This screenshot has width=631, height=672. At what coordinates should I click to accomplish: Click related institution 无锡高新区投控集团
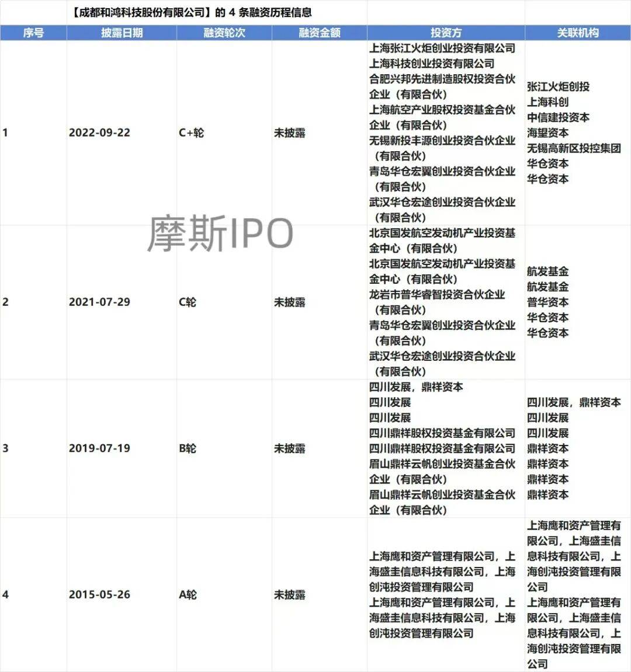coord(574,148)
